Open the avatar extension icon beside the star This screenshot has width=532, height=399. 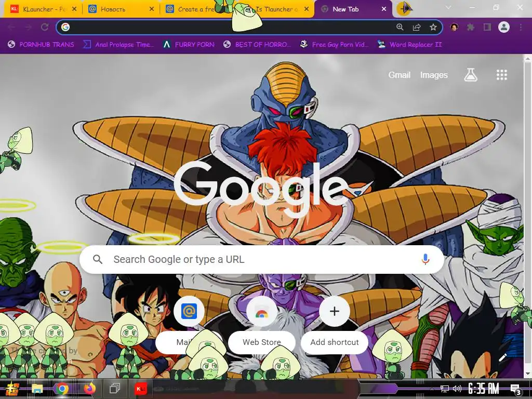tap(454, 27)
